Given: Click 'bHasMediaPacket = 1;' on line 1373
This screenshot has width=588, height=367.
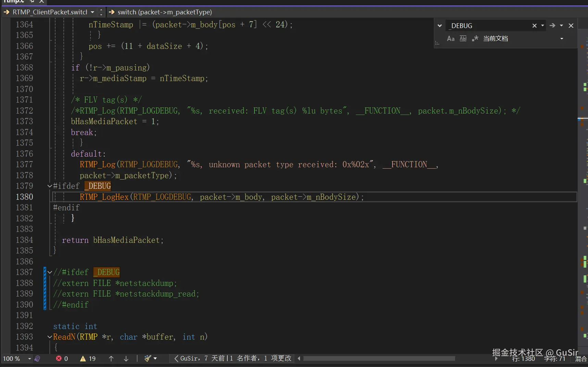Looking at the screenshot, I should tap(115, 121).
